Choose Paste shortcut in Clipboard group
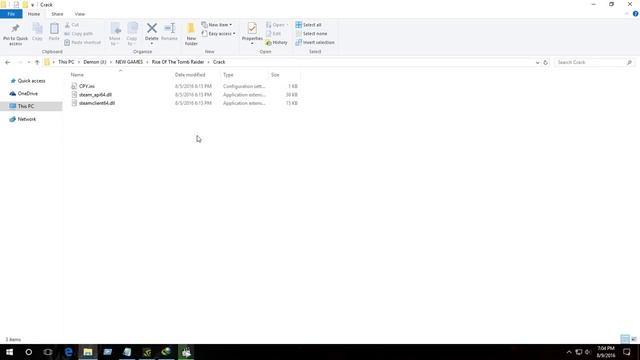Image resolution: width=640 pixels, height=360 pixels. (82, 42)
